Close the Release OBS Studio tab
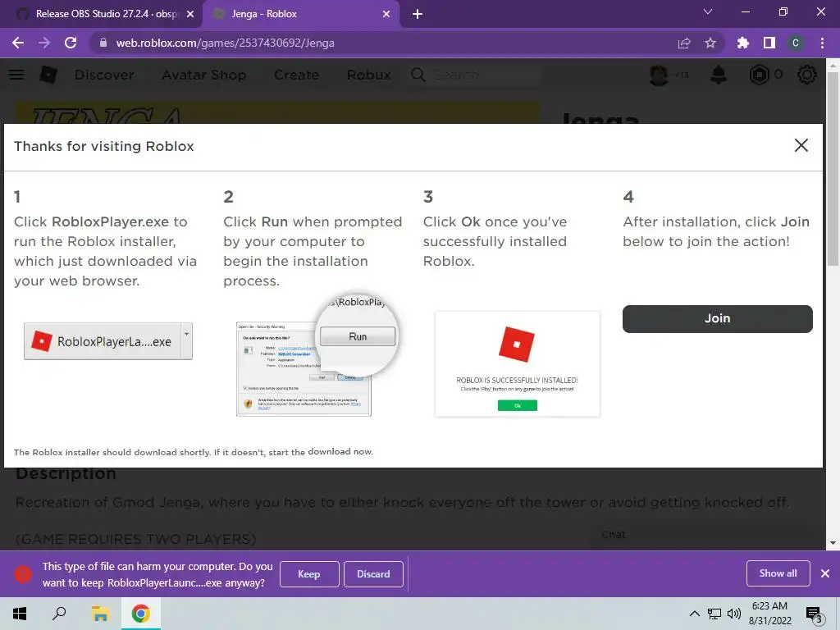The width and height of the screenshot is (840, 630). [x=190, y=15]
